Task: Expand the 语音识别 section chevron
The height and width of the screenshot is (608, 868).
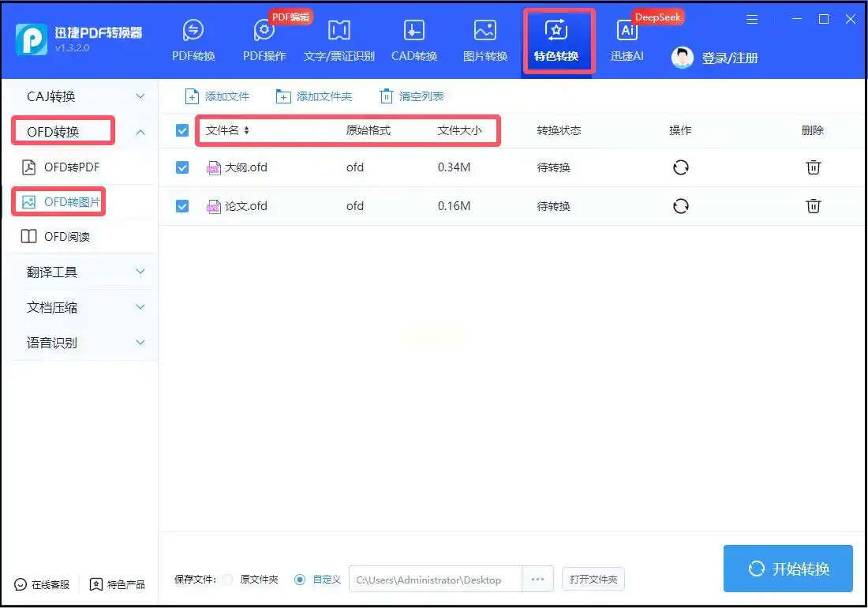Action: [140, 343]
